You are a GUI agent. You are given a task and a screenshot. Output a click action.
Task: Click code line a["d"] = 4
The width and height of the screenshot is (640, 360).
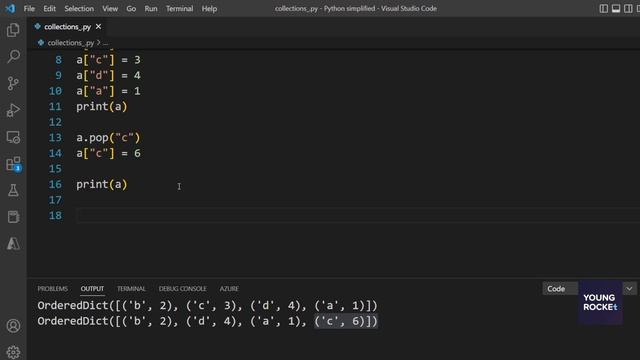pos(108,76)
